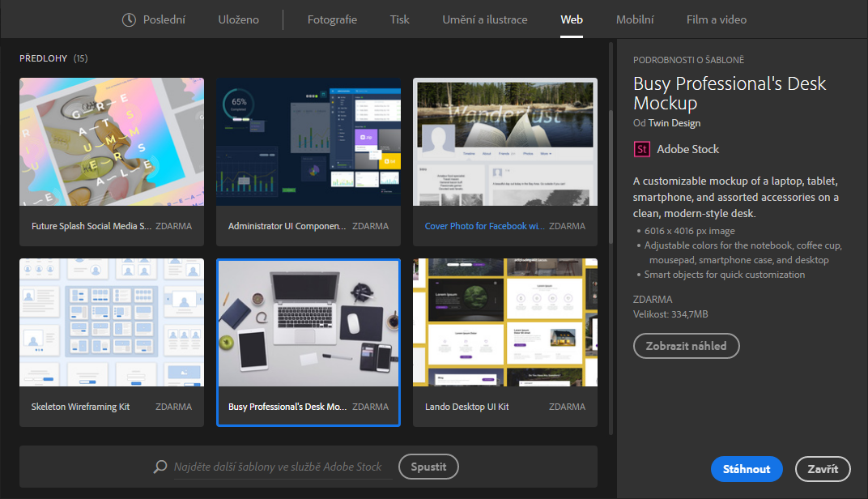Click the PODROBNOSTI O ŠABLONĚ heading
The width and height of the screenshot is (868, 499).
688,60
